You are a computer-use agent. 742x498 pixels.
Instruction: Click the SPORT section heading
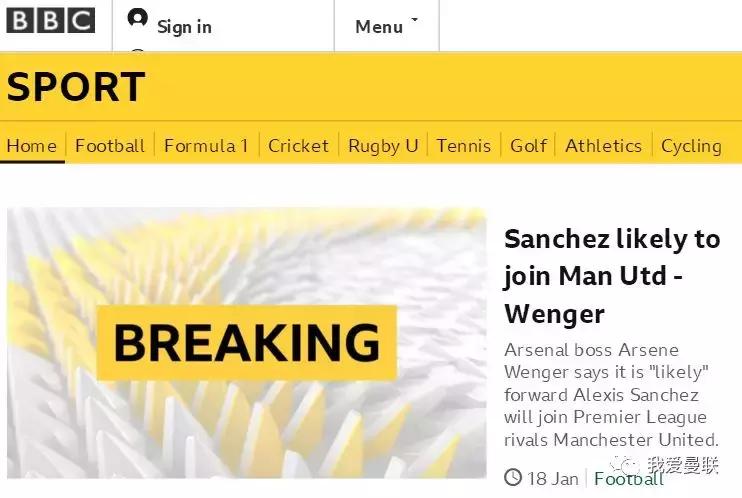(x=76, y=88)
